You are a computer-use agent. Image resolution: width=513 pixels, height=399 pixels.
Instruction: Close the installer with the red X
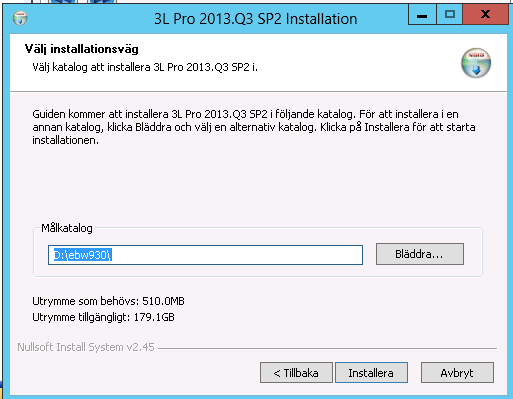(x=485, y=15)
